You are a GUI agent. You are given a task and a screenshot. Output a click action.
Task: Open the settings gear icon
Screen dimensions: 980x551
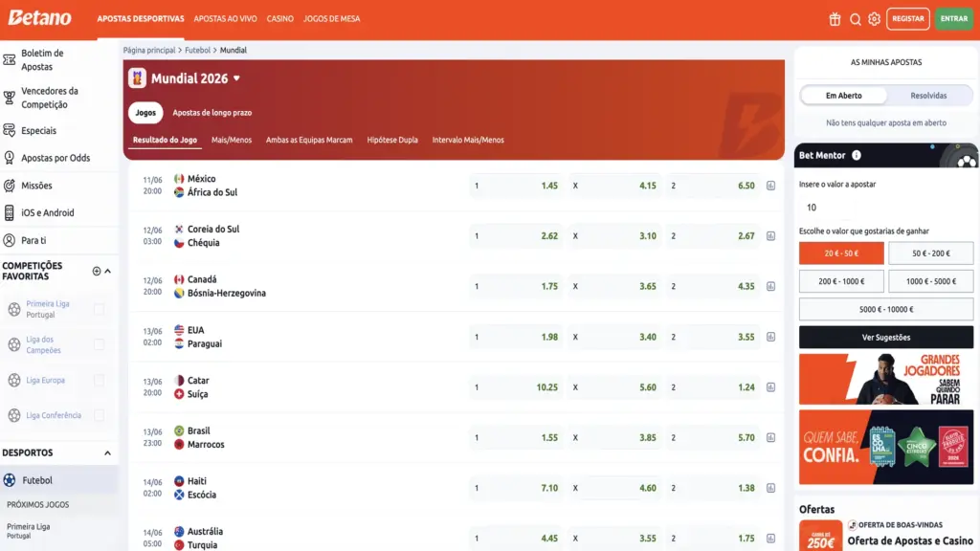tap(874, 19)
